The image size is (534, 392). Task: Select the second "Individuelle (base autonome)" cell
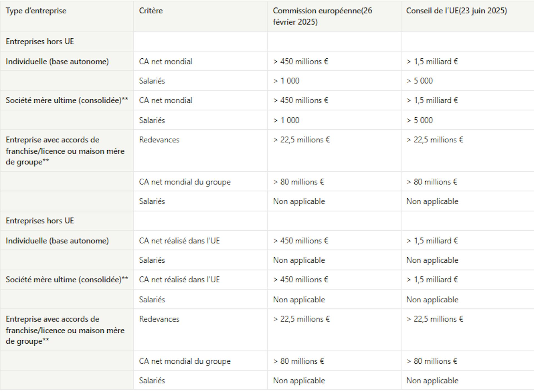[x=57, y=241]
